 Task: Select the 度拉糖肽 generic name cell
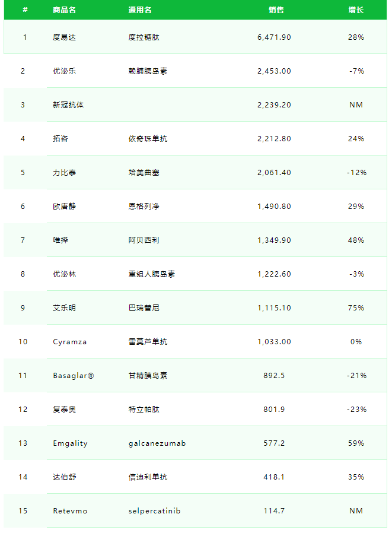point(144,37)
